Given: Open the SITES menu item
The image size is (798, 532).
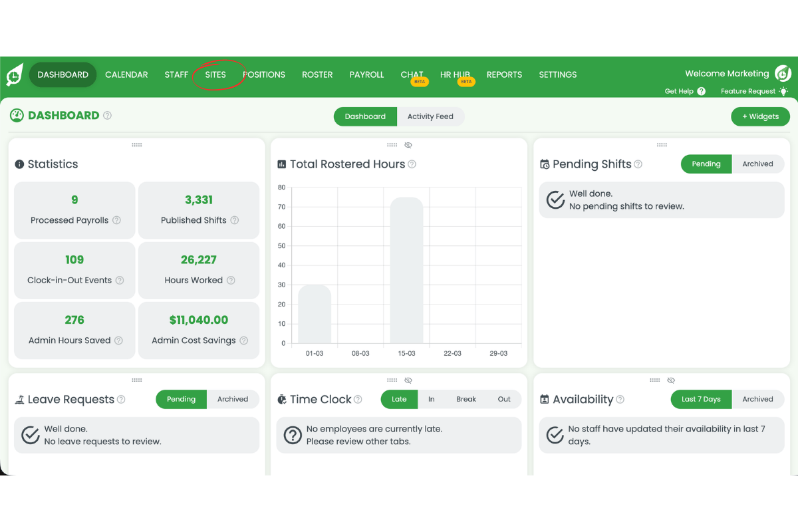Looking at the screenshot, I should (215, 74).
